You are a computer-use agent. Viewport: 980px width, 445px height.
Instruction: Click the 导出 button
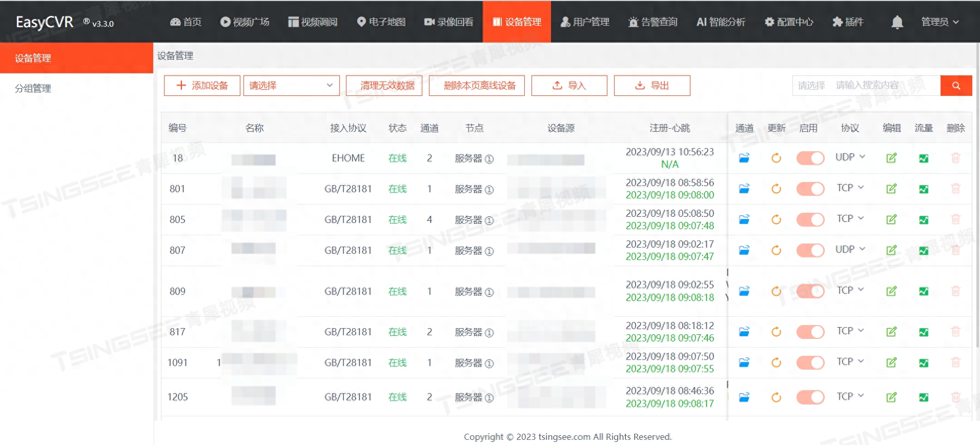coord(652,86)
